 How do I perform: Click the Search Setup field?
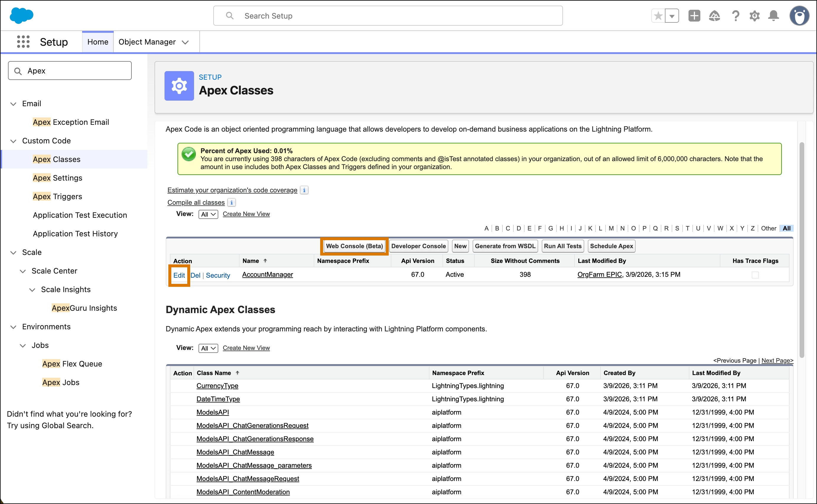[388, 16]
